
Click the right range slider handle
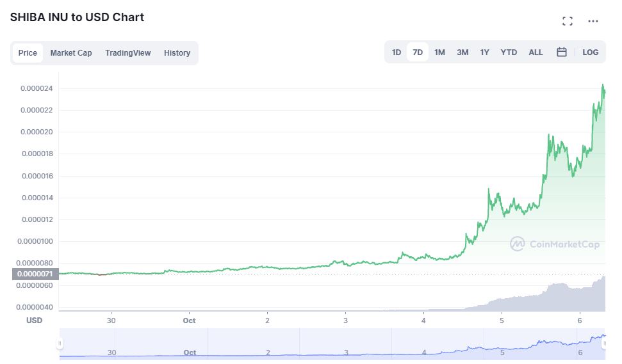(604, 344)
